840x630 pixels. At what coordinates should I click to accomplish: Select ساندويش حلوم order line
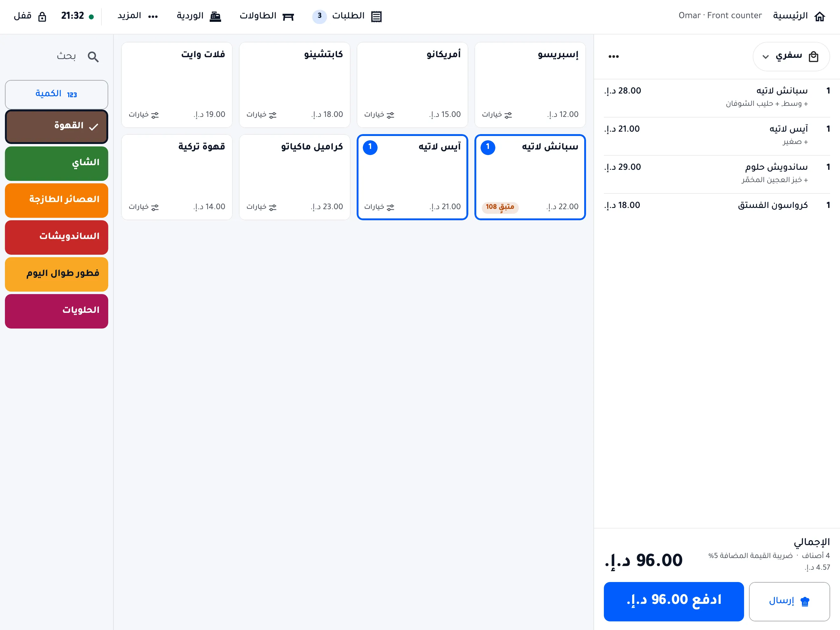pos(717,174)
